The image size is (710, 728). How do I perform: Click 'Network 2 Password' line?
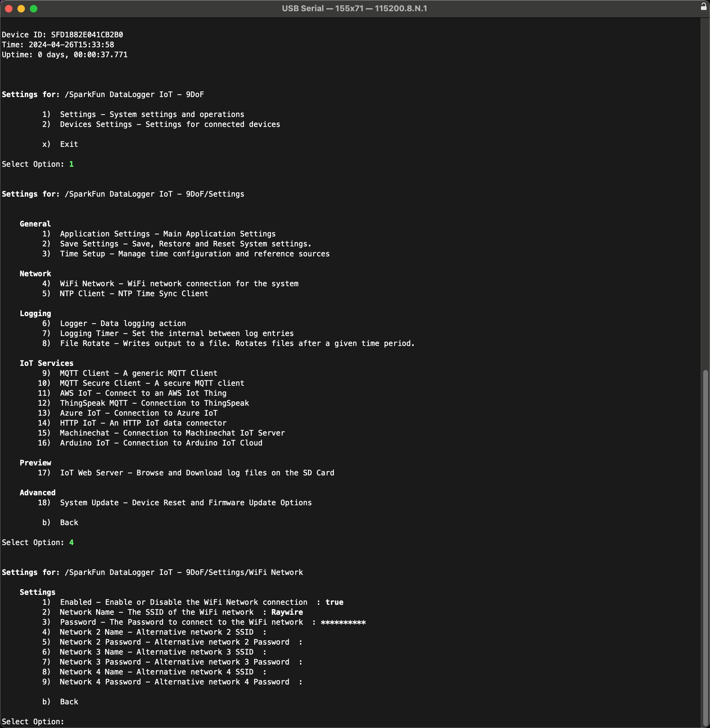click(x=172, y=642)
